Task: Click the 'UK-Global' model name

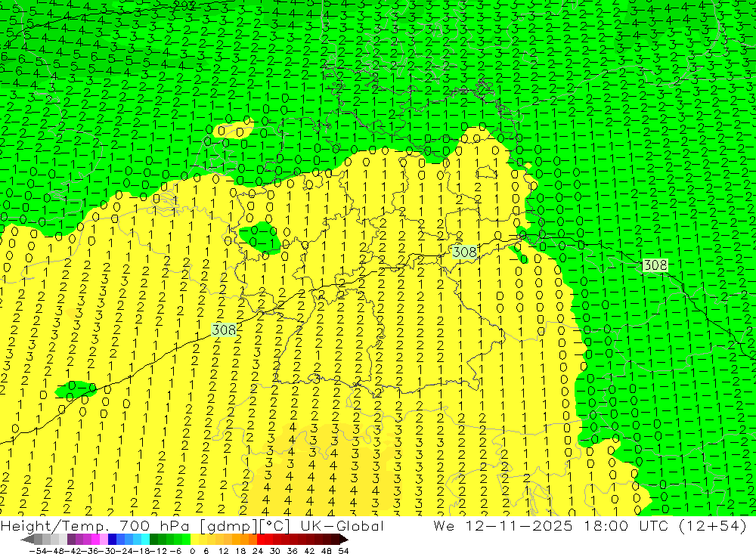Action: tap(342, 526)
